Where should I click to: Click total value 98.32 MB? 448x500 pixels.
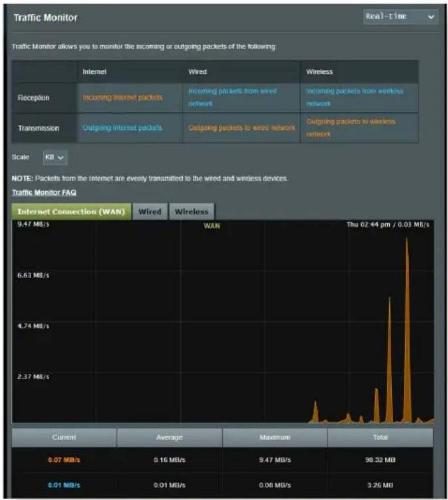(x=380, y=460)
